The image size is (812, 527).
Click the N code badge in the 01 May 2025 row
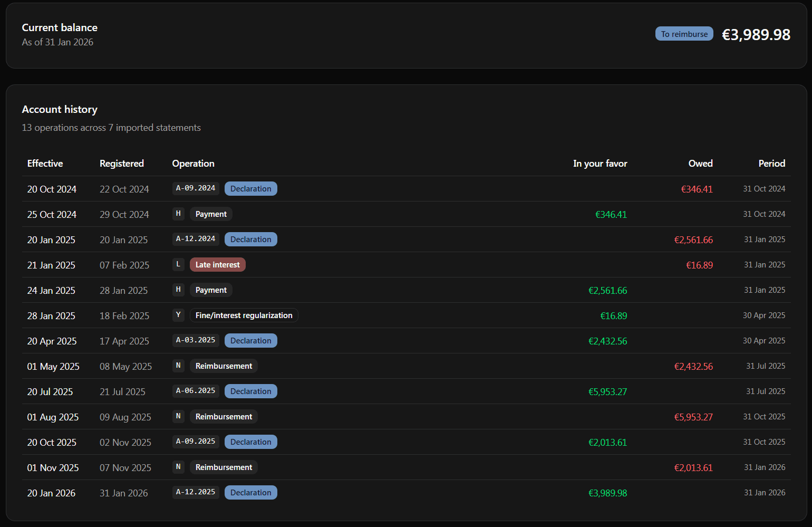178,366
